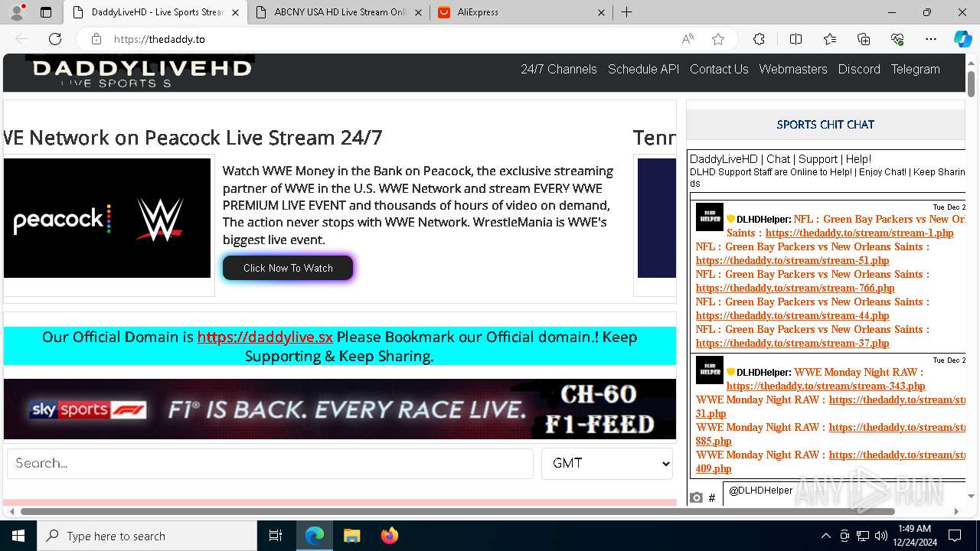
Task: Show hidden tray icons chevron
Action: 825,536
